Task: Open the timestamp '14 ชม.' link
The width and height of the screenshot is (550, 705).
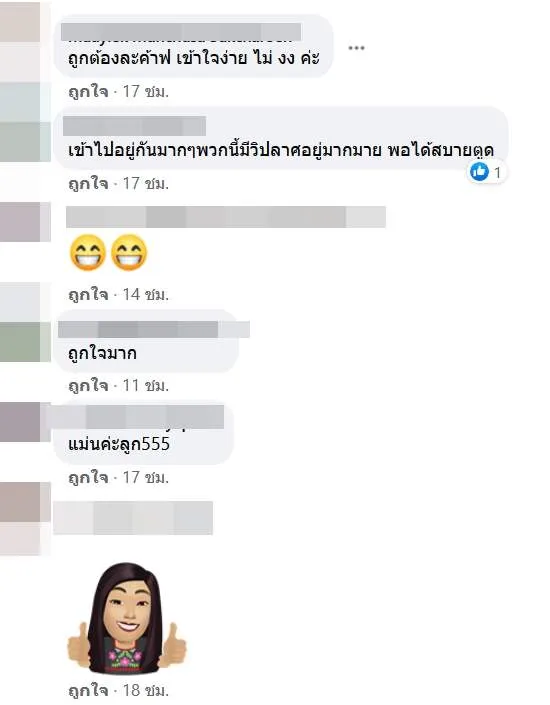Action: (146, 294)
